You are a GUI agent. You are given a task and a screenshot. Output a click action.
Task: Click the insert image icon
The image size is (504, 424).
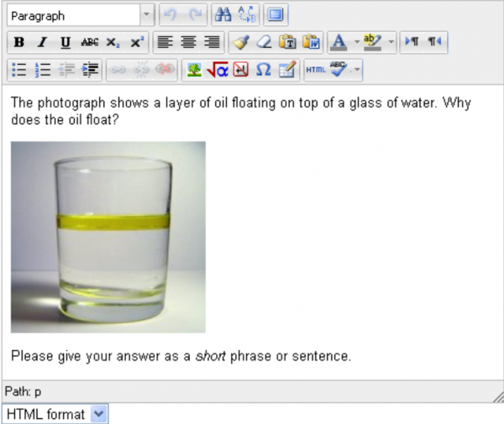pyautogui.click(x=194, y=71)
